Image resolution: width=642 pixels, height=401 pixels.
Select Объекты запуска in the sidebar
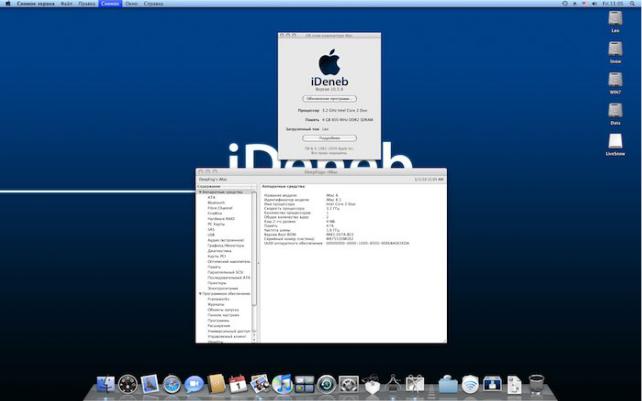click(223, 310)
